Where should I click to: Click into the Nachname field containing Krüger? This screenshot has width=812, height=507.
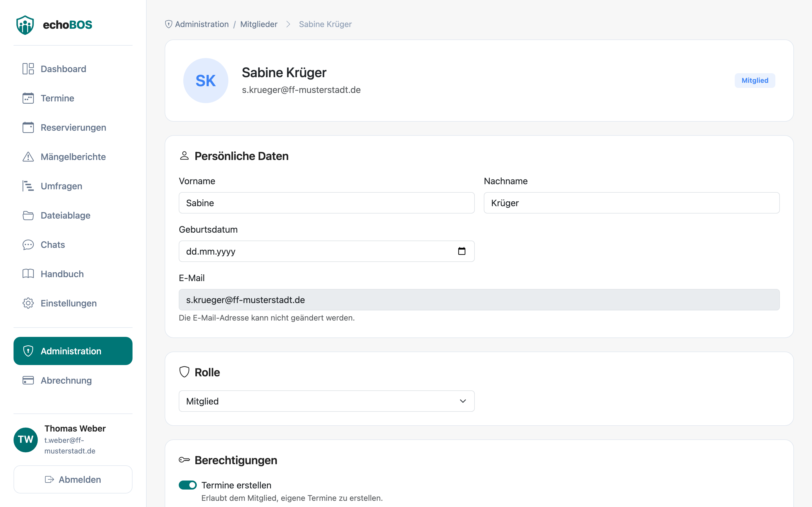coord(632,203)
